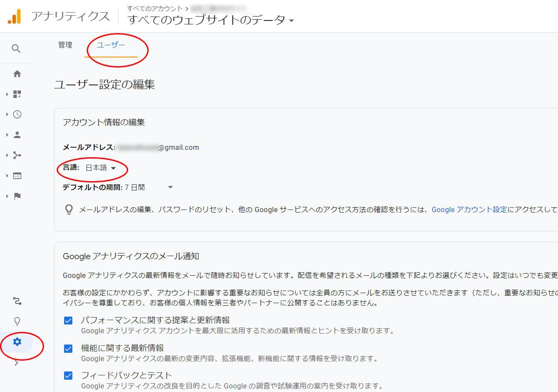The image size is (558, 392).
Task: Expand the sidebar with bottom chevron
Action: (x=17, y=363)
